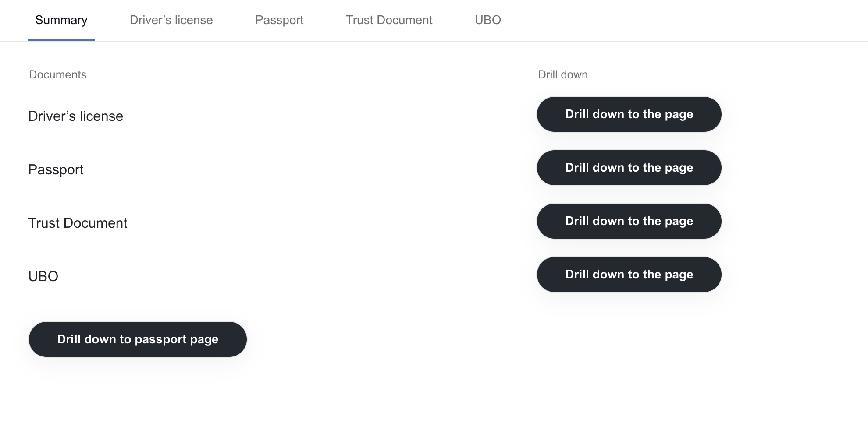Click the Drill down column header

(x=563, y=74)
